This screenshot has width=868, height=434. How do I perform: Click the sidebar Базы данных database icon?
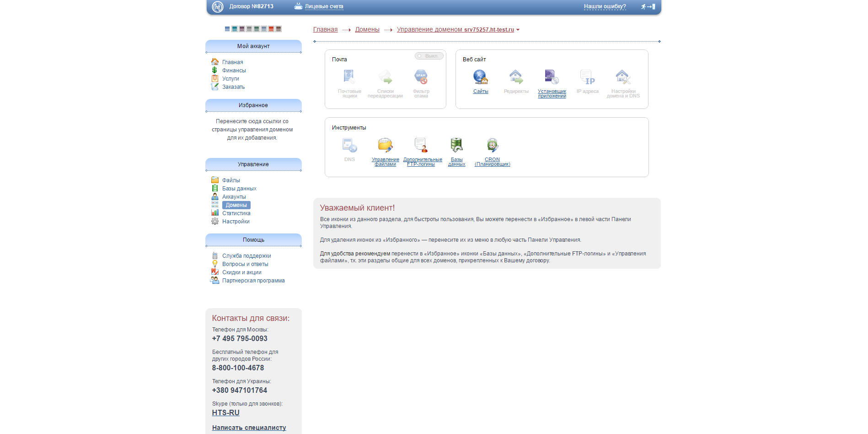[215, 188]
